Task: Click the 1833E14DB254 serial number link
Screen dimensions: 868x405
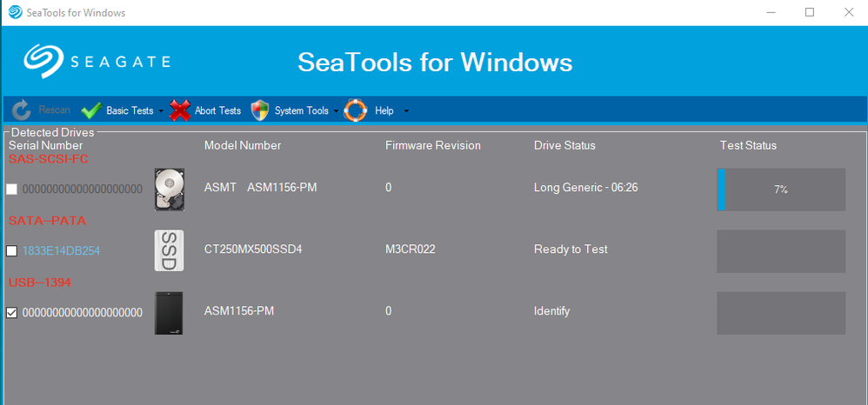Action: 61,251
